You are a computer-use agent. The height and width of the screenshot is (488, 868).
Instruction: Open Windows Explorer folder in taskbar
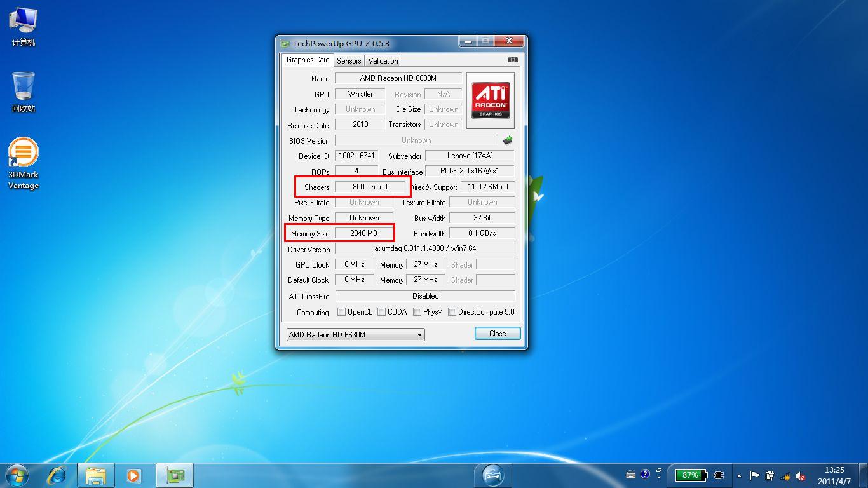pyautogui.click(x=96, y=475)
